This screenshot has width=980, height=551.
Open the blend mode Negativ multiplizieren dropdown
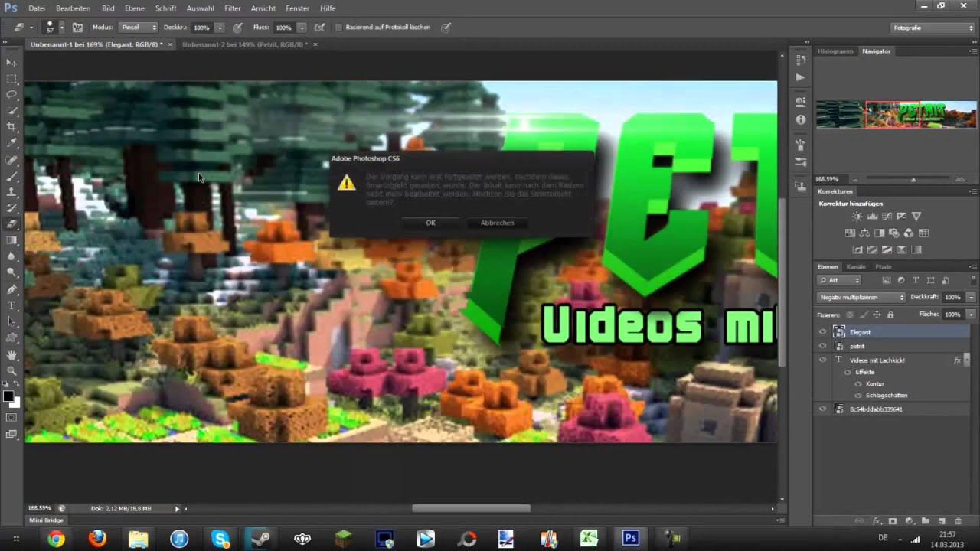point(861,297)
